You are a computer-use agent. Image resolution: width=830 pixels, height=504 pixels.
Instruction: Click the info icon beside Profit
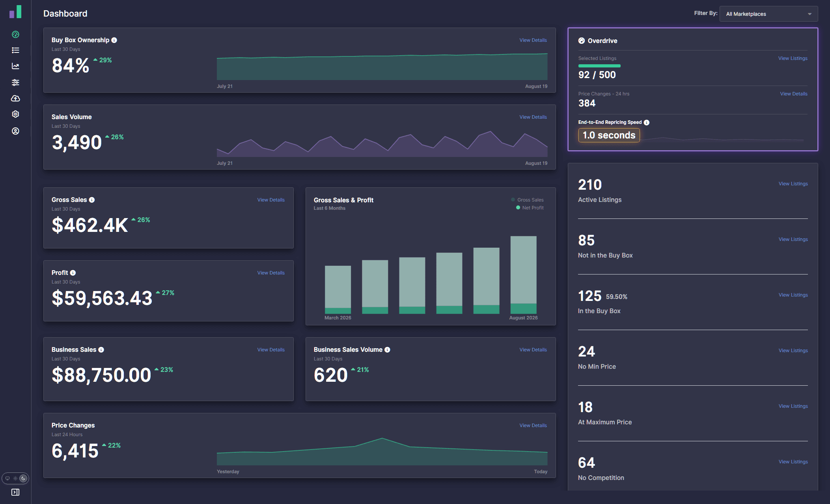click(73, 273)
